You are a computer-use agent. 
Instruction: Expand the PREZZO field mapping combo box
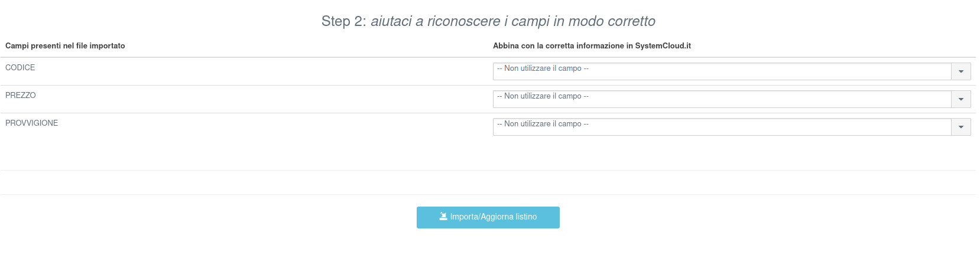click(x=722, y=99)
